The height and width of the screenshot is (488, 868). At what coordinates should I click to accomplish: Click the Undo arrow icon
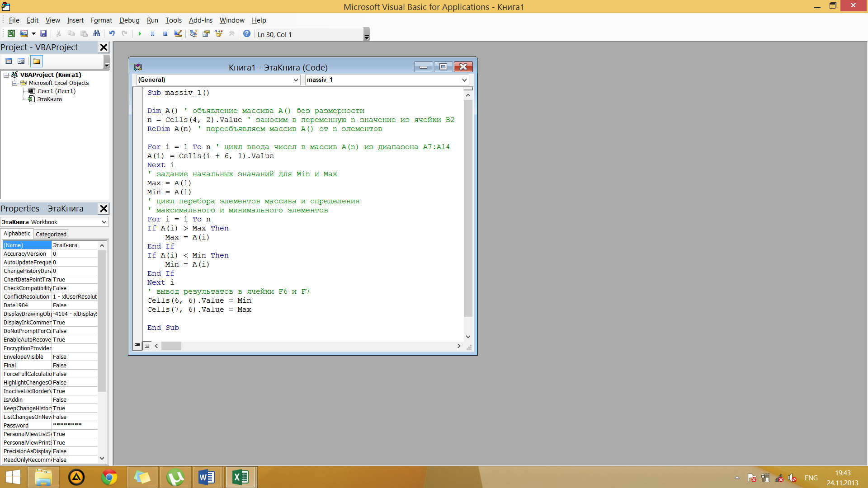pyautogui.click(x=112, y=33)
